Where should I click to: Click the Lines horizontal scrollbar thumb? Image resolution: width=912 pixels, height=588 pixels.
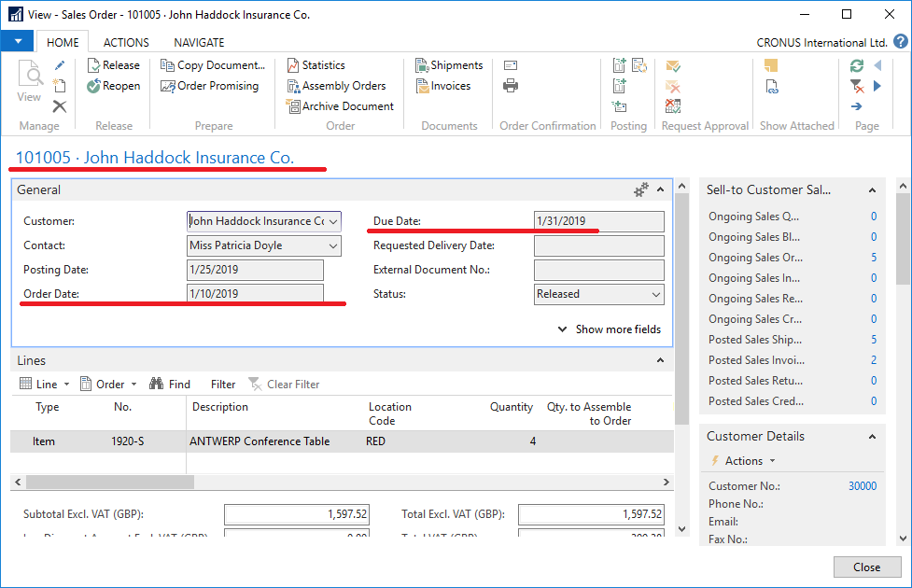[110, 483]
